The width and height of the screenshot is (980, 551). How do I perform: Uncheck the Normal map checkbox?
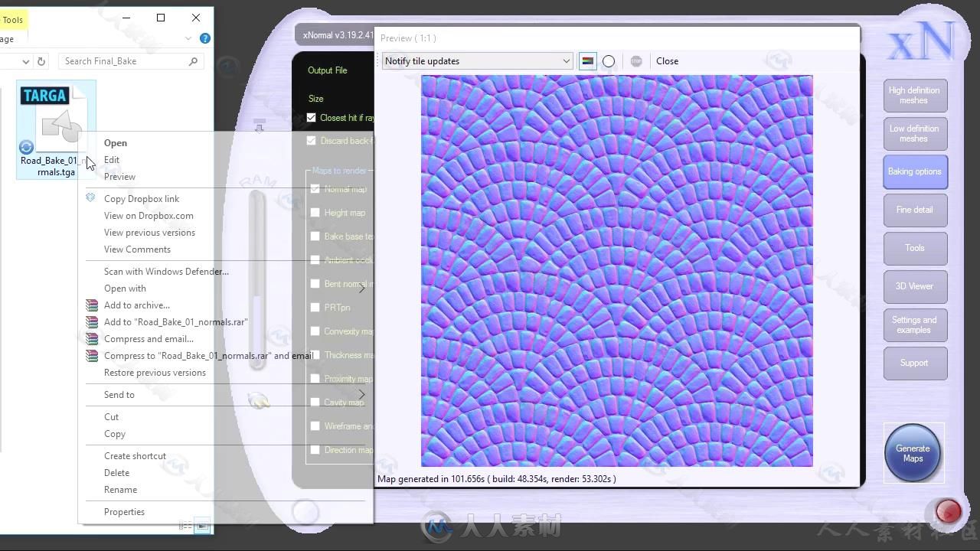point(315,188)
